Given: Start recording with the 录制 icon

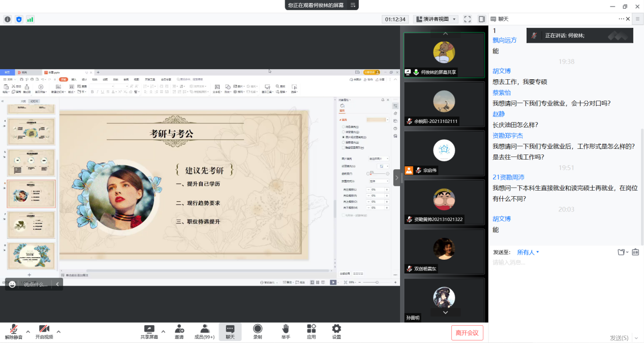Looking at the screenshot, I should 258,329.
